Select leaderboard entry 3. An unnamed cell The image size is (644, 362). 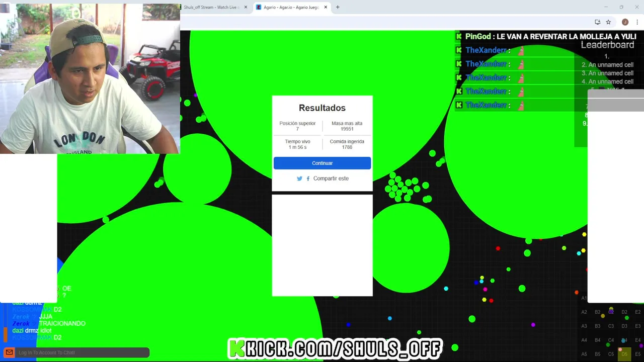click(x=607, y=73)
